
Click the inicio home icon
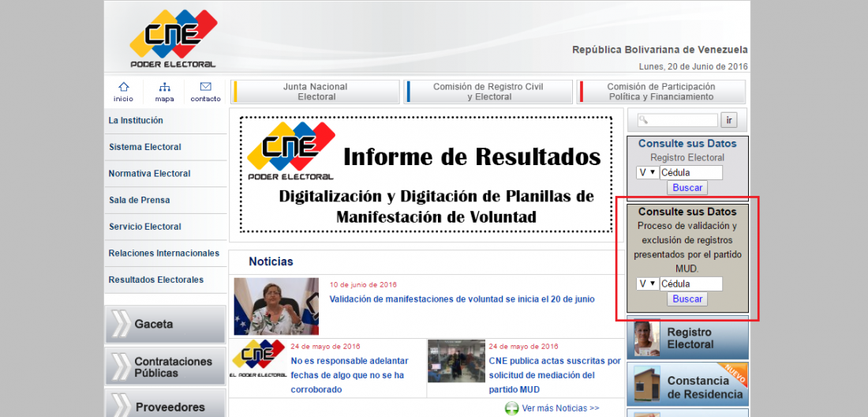pos(123,87)
